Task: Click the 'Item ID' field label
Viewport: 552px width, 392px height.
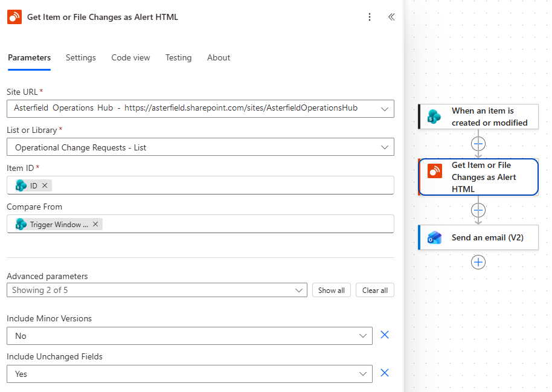Action: pyautogui.click(x=20, y=168)
